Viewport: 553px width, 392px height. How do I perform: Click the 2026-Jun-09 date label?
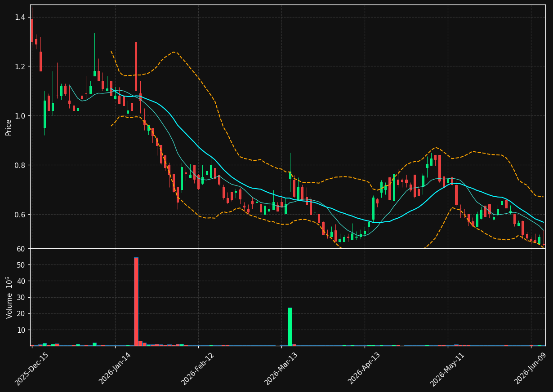pyautogui.click(x=531, y=369)
